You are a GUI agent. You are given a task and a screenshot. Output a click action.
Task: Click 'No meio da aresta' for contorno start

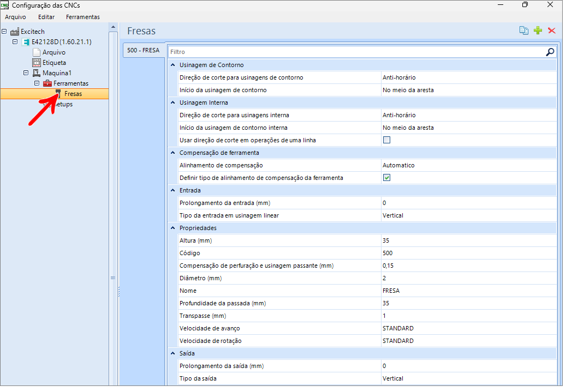(x=408, y=91)
